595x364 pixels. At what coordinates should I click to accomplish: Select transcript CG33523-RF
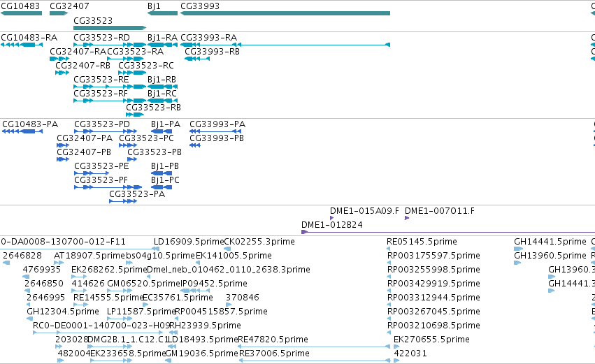click(101, 94)
